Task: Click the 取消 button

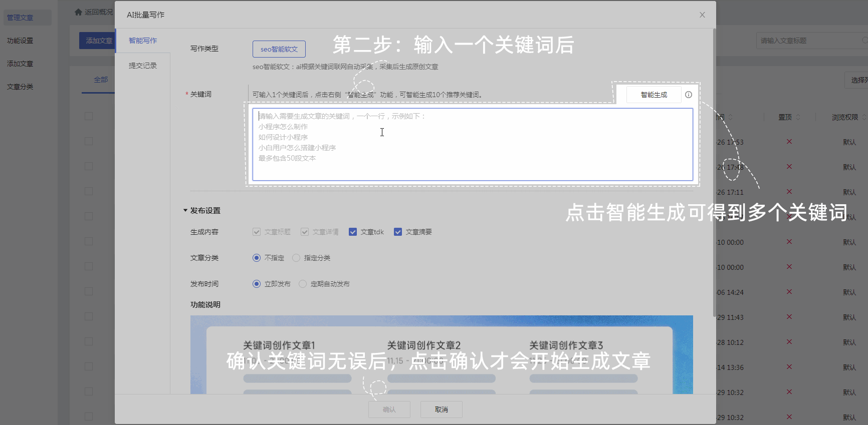Action: click(x=442, y=409)
